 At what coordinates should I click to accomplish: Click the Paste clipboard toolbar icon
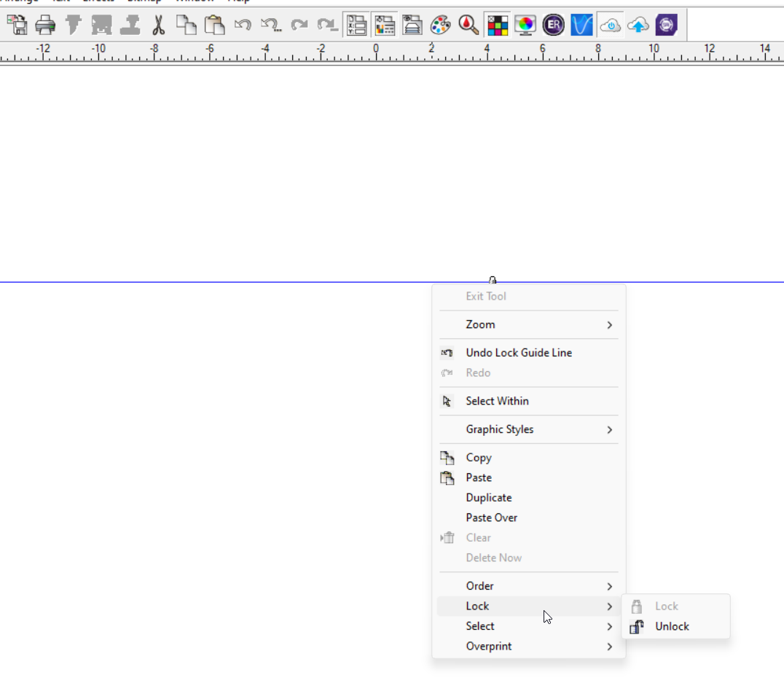214,25
